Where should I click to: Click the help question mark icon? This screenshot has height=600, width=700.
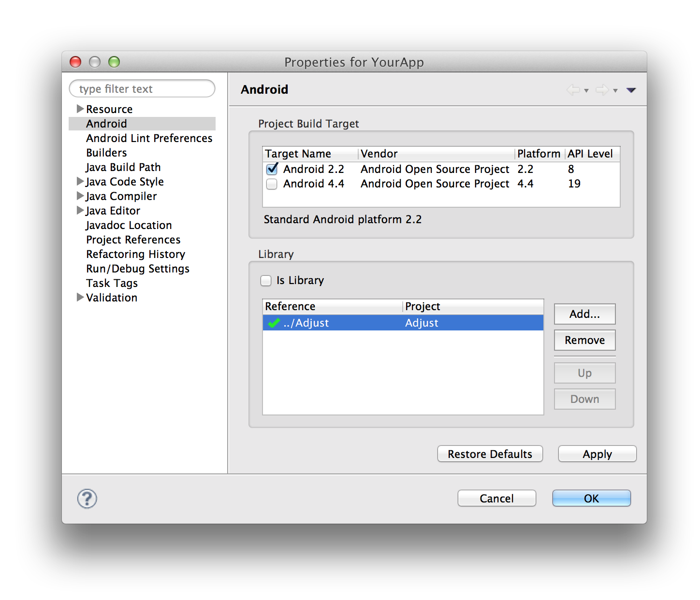tap(87, 499)
